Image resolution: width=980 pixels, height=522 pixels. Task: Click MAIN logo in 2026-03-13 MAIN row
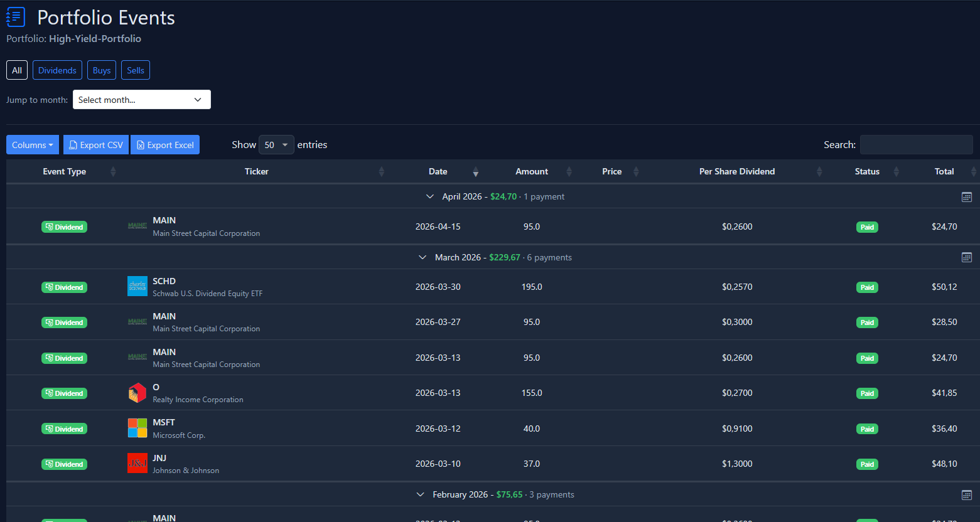pyautogui.click(x=137, y=357)
